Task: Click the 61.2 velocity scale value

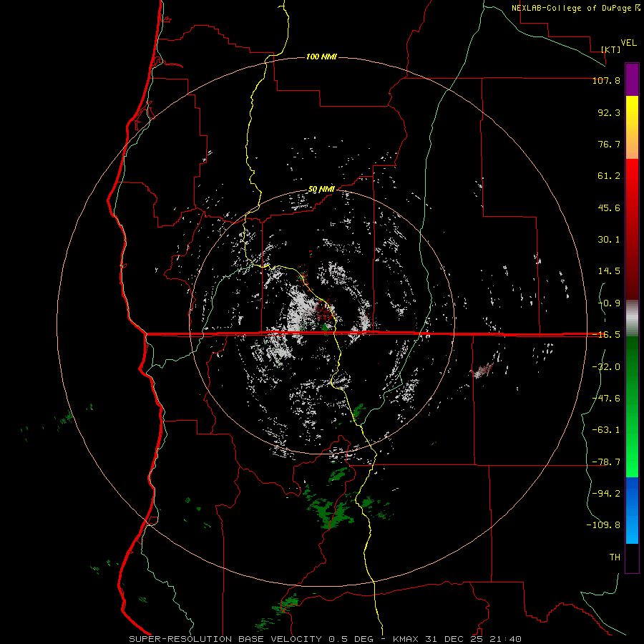Action: (x=609, y=176)
